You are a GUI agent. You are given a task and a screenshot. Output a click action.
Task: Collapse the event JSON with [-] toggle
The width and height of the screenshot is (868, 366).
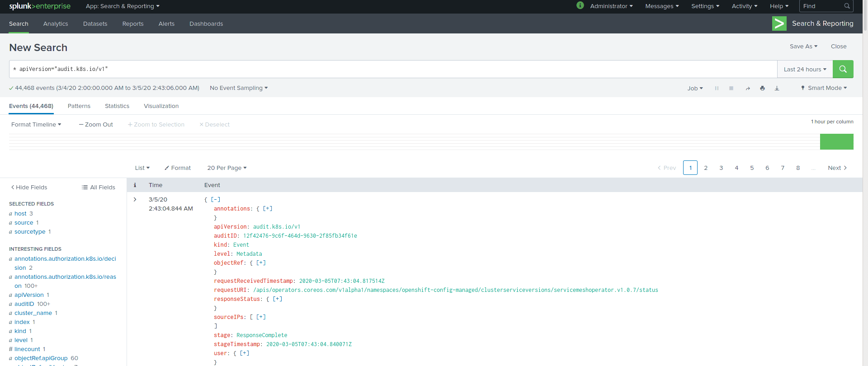coord(216,199)
